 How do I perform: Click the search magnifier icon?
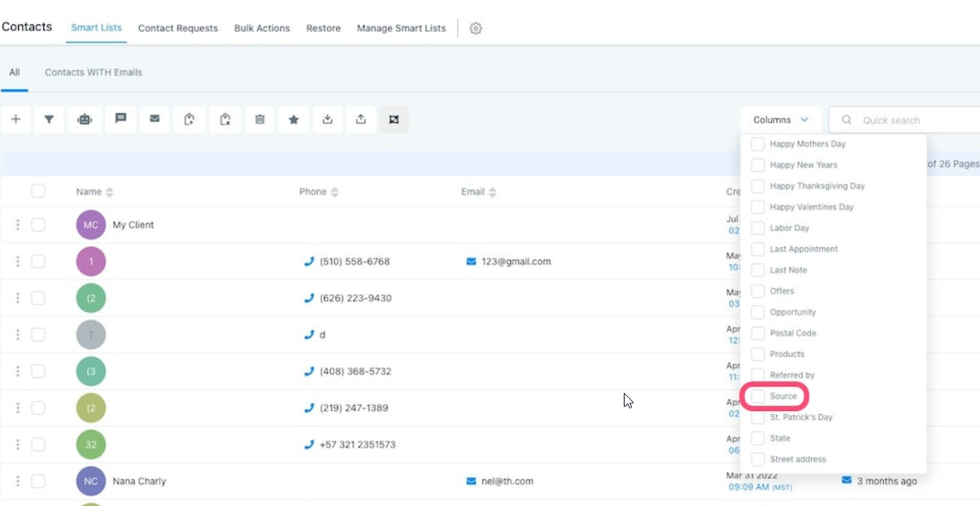(847, 120)
